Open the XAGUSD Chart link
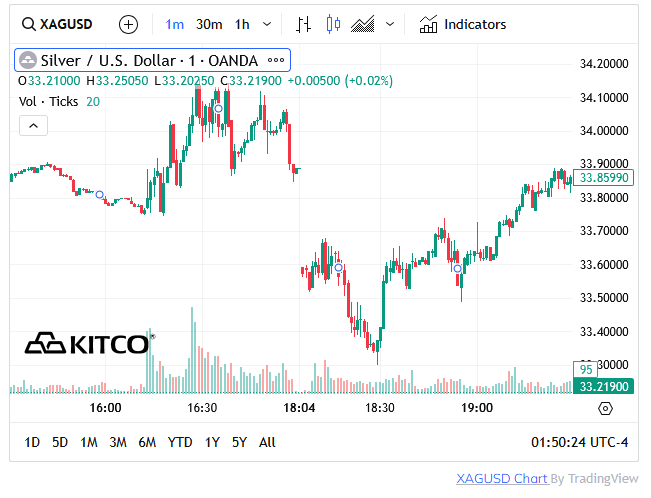651x498 pixels. [502, 478]
